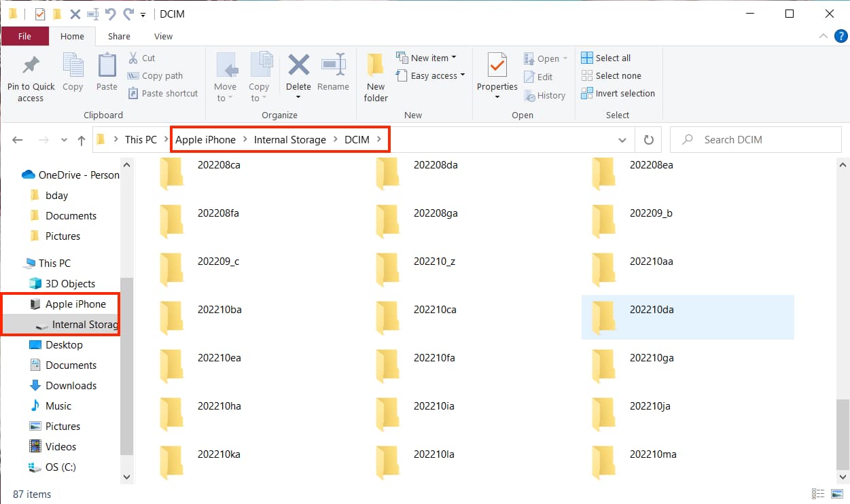
Task: Create a New folder from ribbon
Action: pyautogui.click(x=375, y=76)
